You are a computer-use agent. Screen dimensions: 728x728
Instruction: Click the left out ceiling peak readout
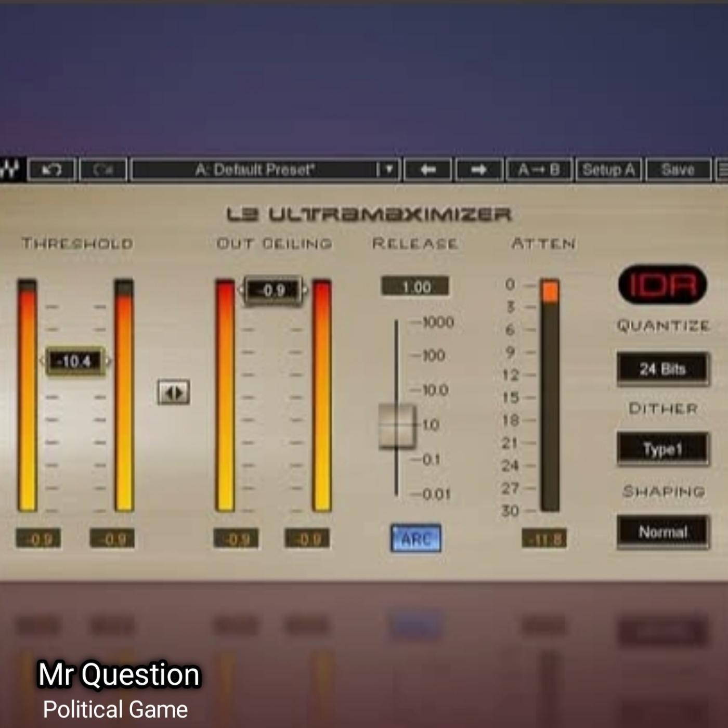click(x=236, y=539)
